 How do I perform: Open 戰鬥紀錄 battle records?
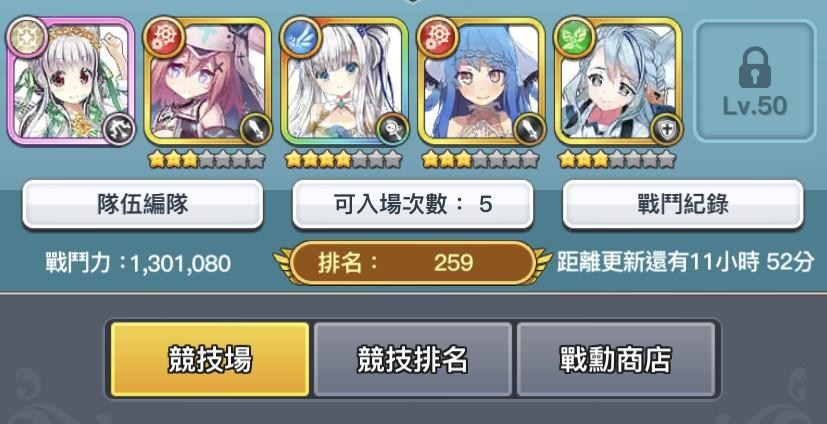683,205
